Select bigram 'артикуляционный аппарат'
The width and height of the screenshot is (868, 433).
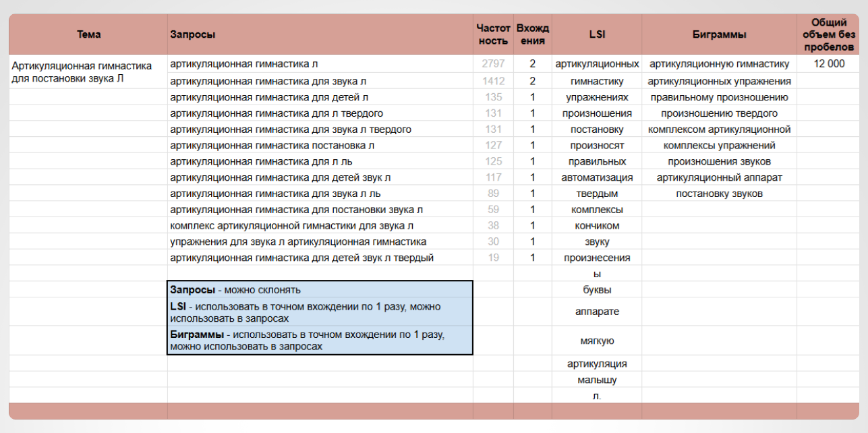point(719,178)
